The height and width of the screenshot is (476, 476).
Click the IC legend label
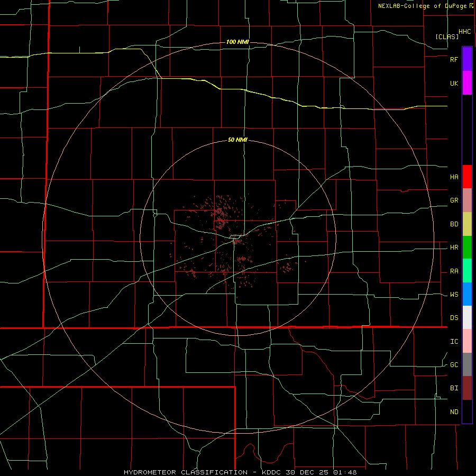pyautogui.click(x=454, y=342)
